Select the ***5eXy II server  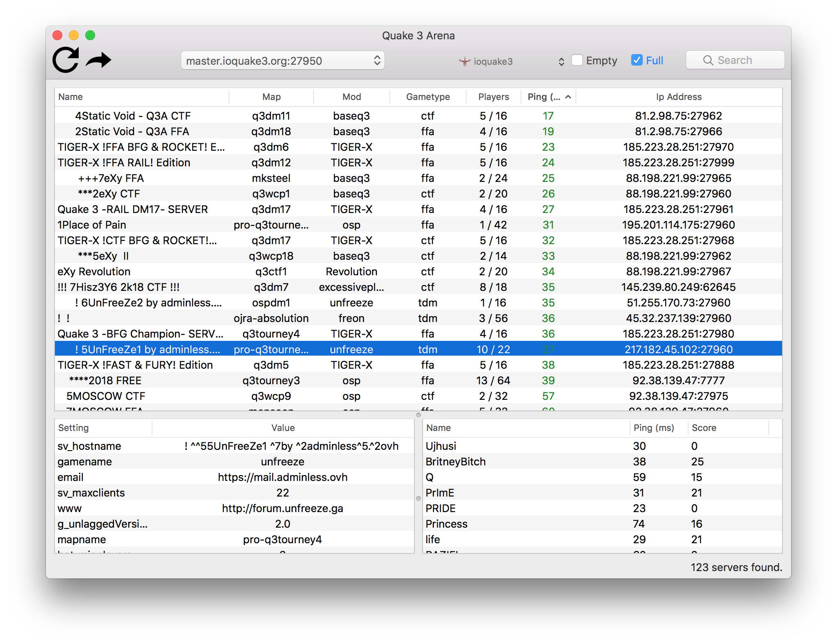pos(418,256)
